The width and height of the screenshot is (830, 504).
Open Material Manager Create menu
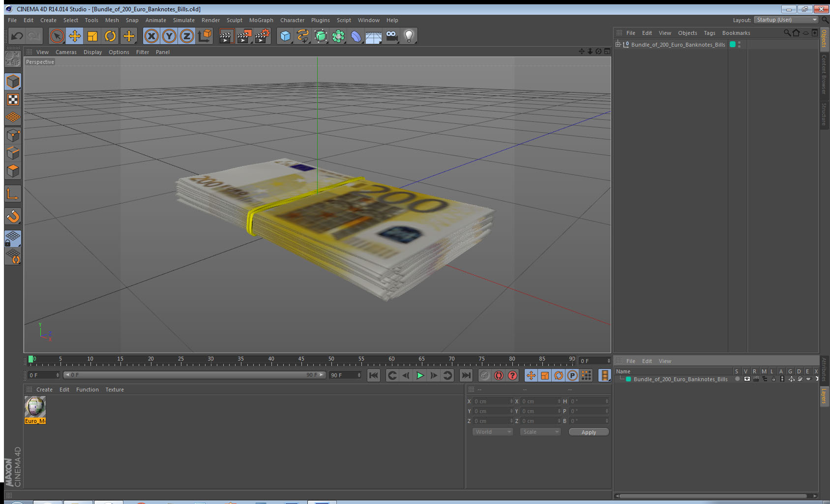(44, 390)
